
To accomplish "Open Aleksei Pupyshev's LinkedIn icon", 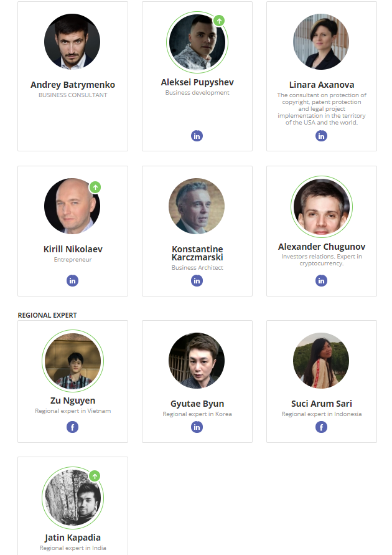I will click(197, 136).
